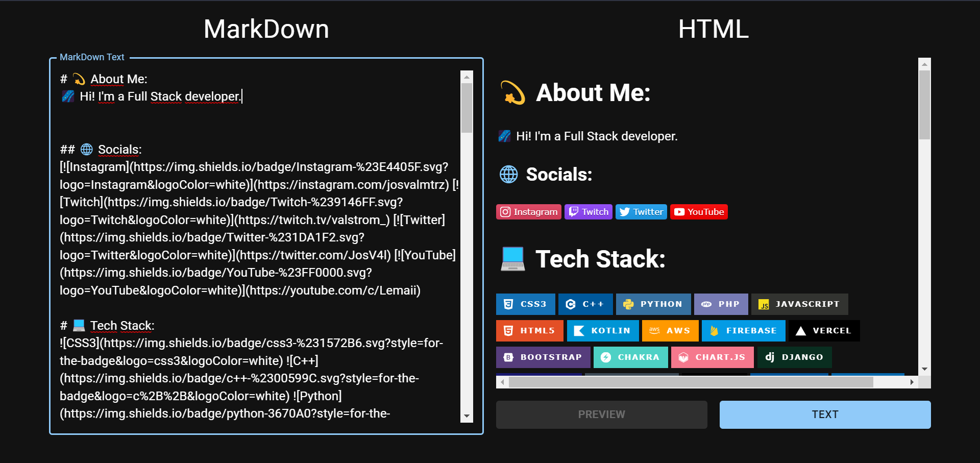Click the markdown editor vertical scrollbar thumb
The height and width of the screenshot is (463, 980).
pos(467,108)
